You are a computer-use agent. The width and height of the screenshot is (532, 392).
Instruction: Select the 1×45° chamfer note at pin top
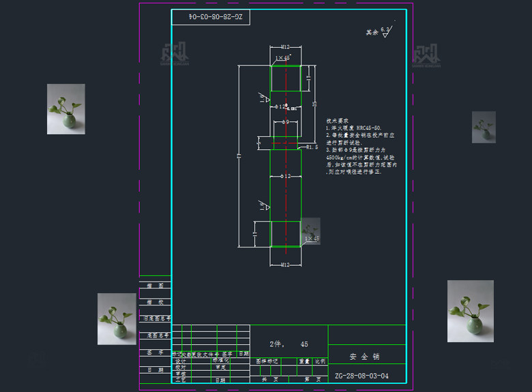pyautogui.click(x=283, y=58)
